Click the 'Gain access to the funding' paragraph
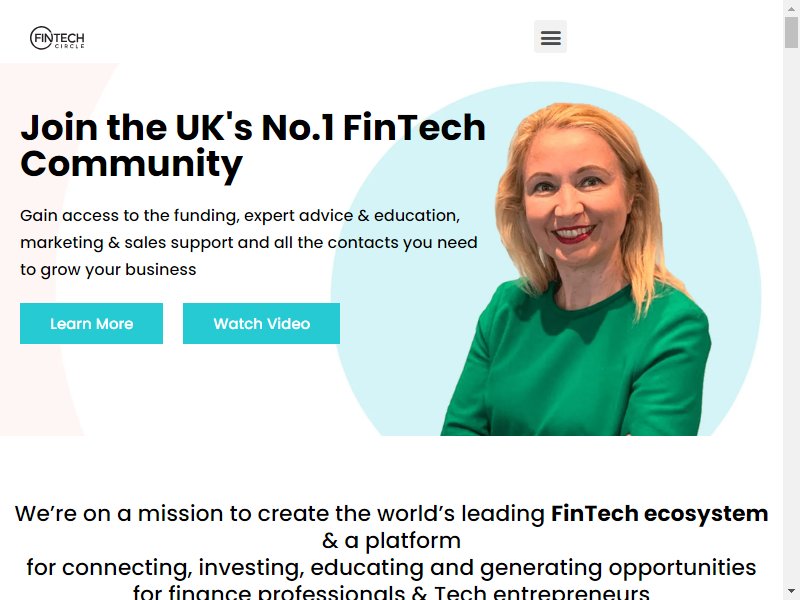 tap(249, 242)
